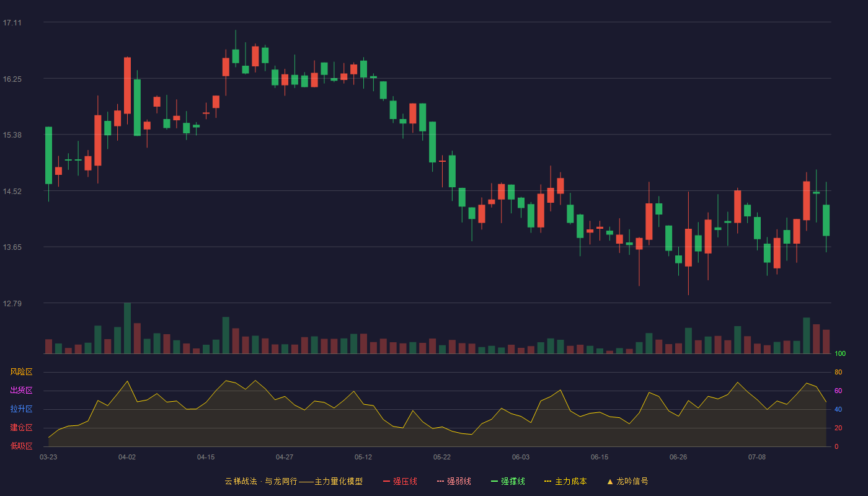Click the 出货区 zone label
This screenshot has width=868, height=496.
click(x=21, y=391)
